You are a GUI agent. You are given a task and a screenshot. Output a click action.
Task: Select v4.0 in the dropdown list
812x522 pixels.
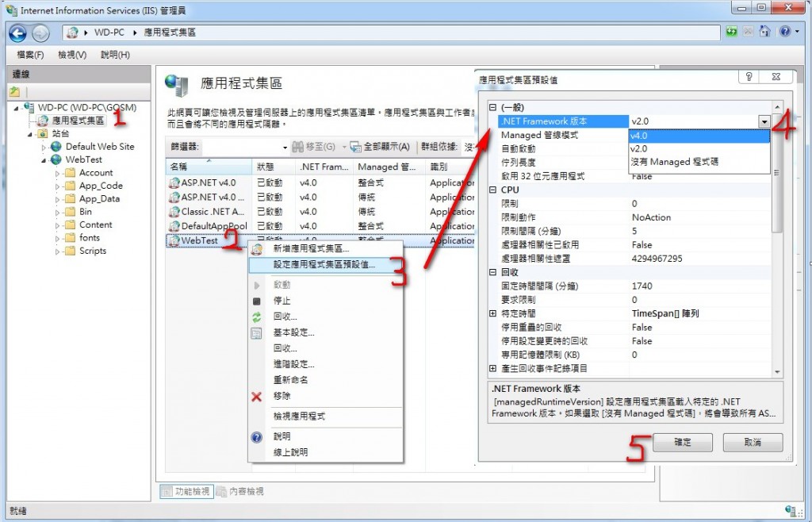point(699,136)
